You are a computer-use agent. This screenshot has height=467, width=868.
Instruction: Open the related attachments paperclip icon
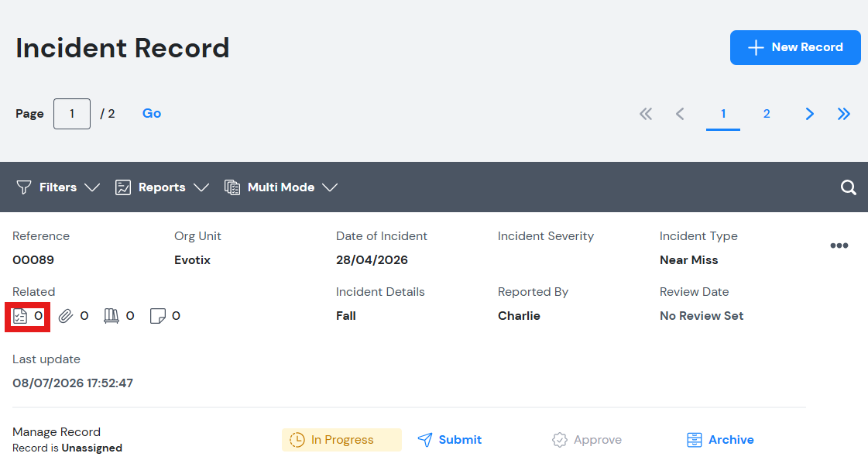point(66,316)
